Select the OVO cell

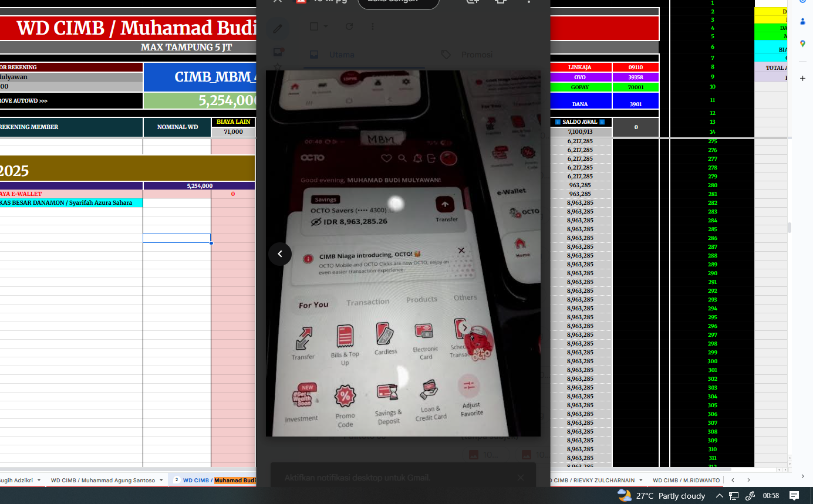(x=580, y=77)
